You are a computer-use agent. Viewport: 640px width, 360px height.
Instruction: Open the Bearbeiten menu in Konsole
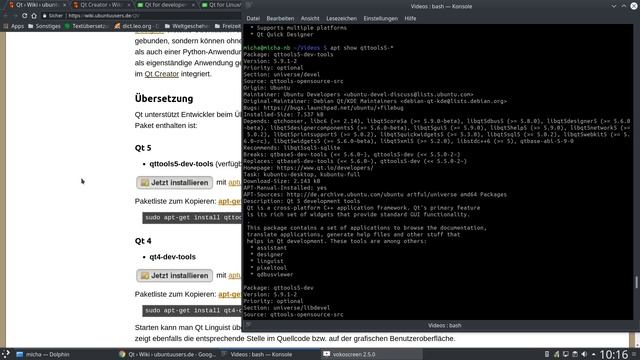pyautogui.click(x=280, y=18)
